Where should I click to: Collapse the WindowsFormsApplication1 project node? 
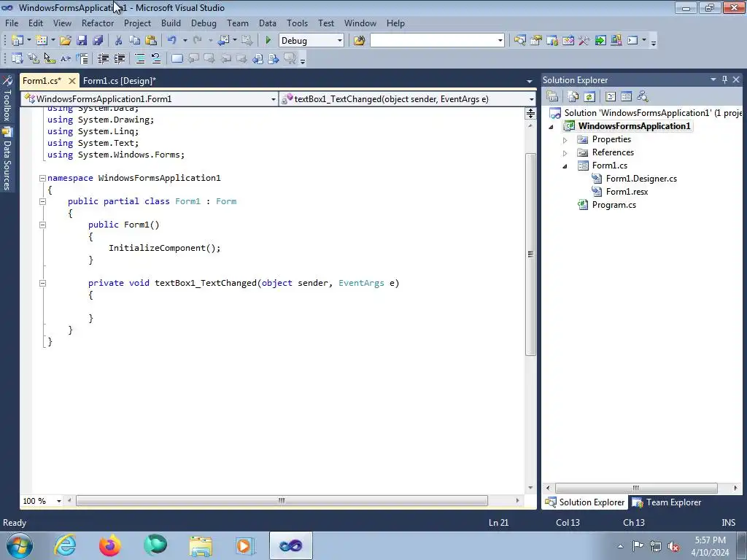click(551, 127)
